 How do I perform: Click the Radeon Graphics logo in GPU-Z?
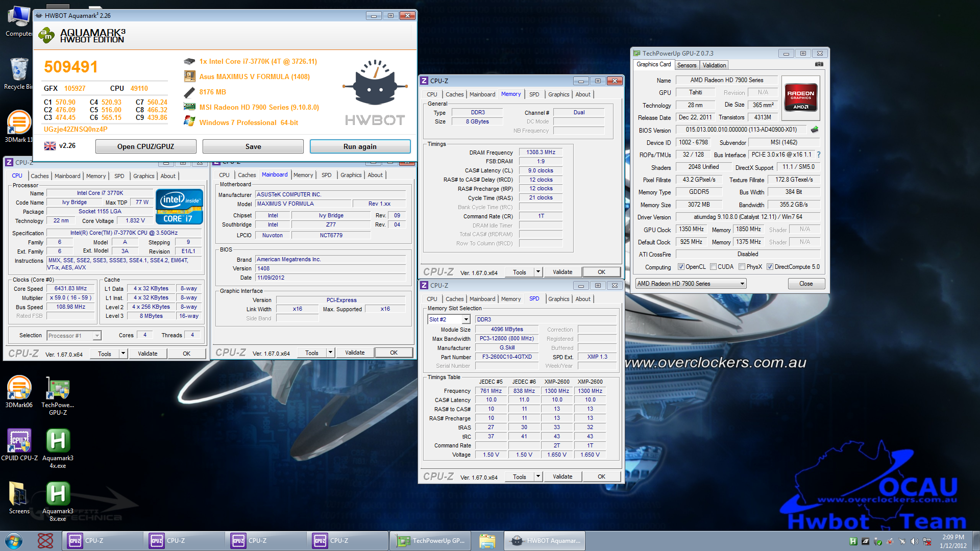(800, 97)
